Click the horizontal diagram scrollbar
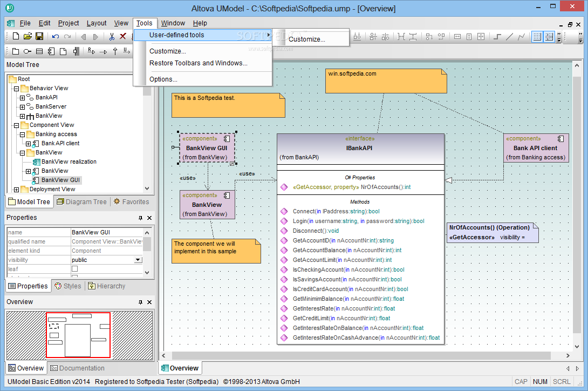 pyautogui.click(x=361, y=355)
